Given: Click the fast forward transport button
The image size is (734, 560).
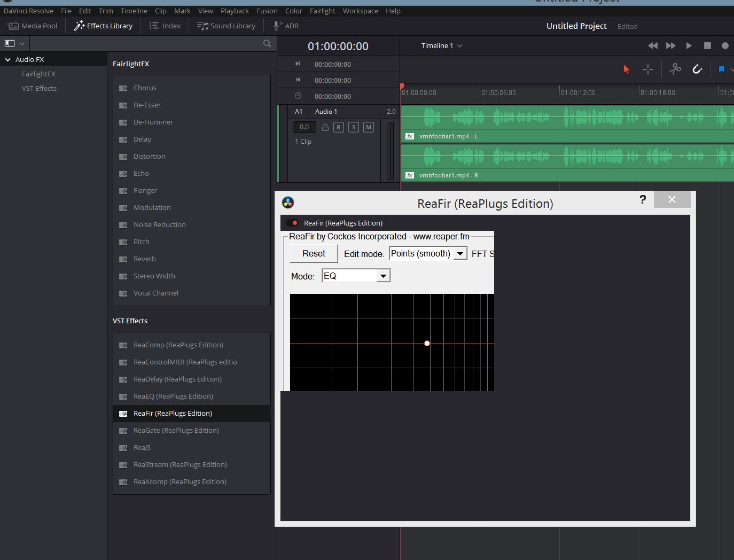Looking at the screenshot, I should [671, 46].
